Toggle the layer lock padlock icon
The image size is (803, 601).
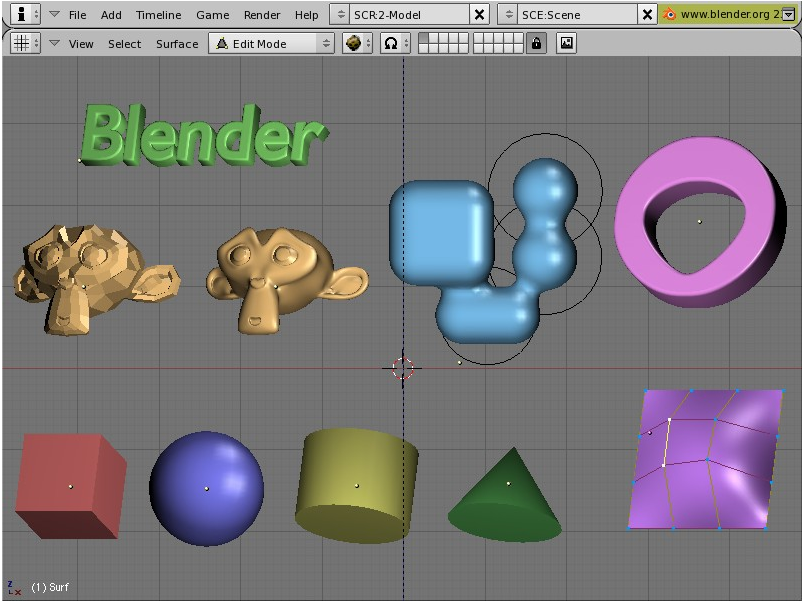[x=536, y=44]
